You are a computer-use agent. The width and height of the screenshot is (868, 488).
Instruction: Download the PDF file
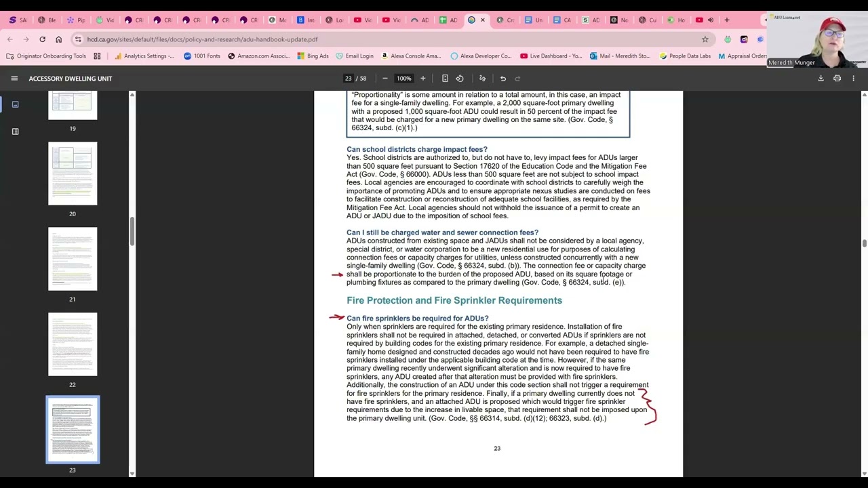[x=821, y=79]
